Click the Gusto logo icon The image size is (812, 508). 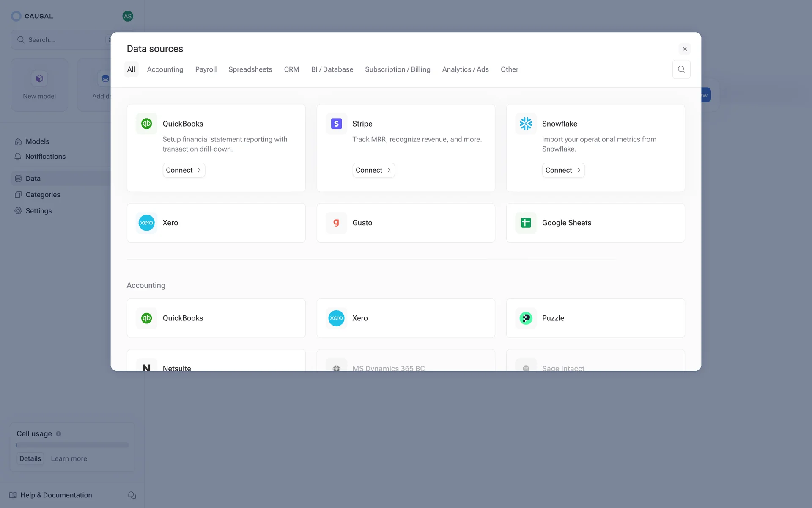coord(336,223)
